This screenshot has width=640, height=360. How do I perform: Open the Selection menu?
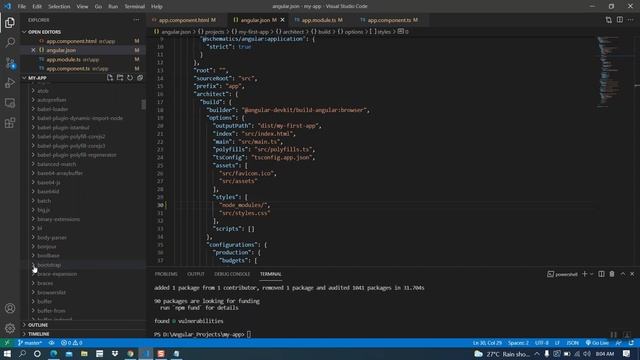[x=59, y=7]
